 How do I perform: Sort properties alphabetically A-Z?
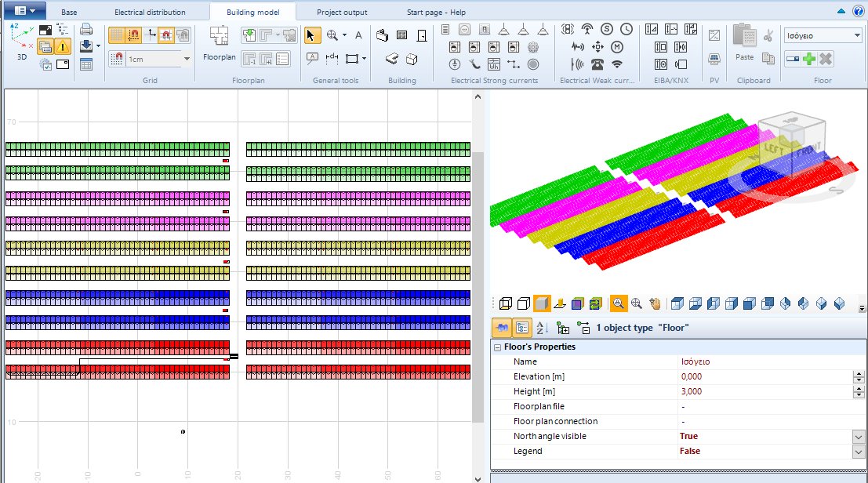[x=542, y=328]
